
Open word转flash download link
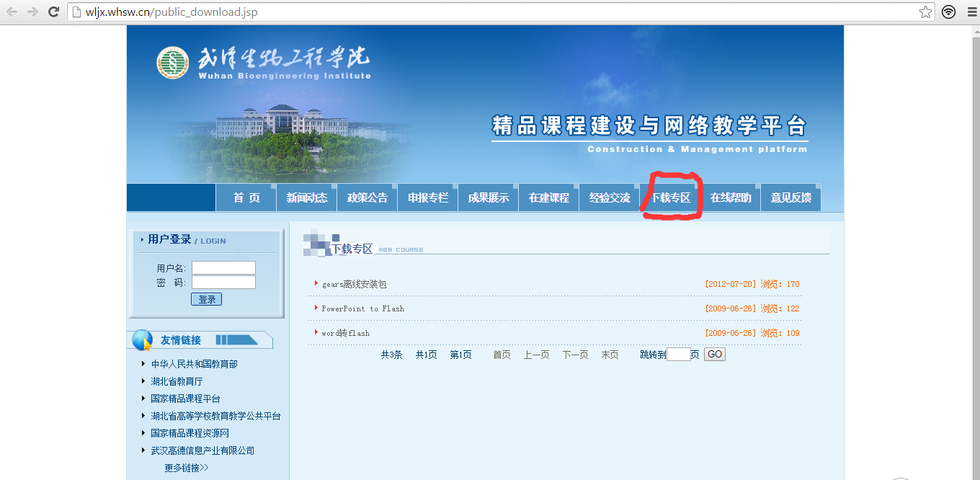pyautogui.click(x=345, y=333)
